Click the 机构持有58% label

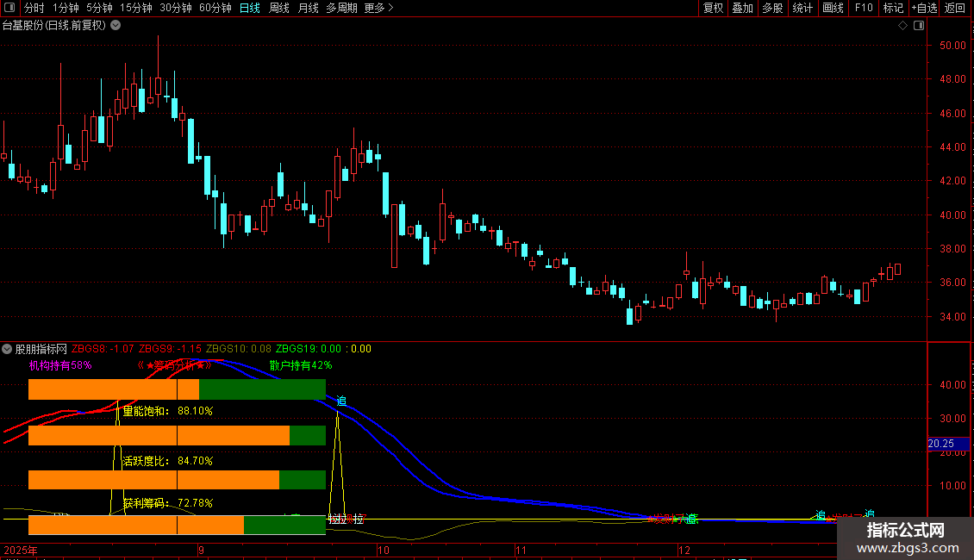click(x=60, y=365)
